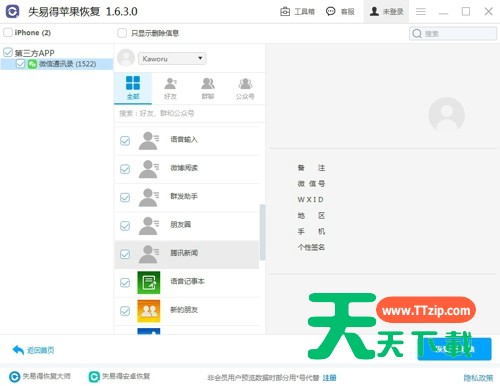The image size is (500, 386).
Task: Click the 语音输入 contact avatar icon
Action: click(149, 140)
